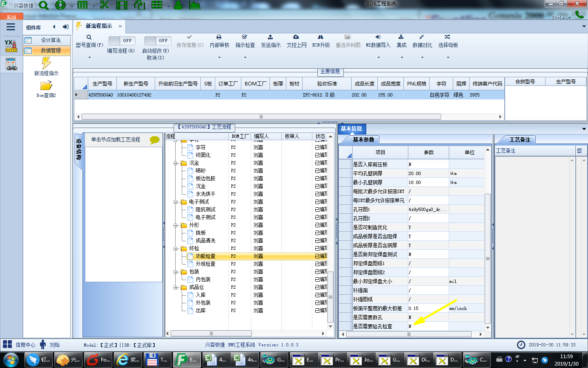Collapse the 沉金 tree folder

click(176, 163)
